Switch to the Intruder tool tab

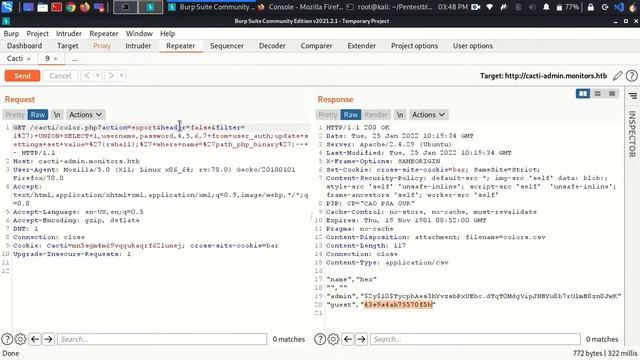[x=138, y=46]
